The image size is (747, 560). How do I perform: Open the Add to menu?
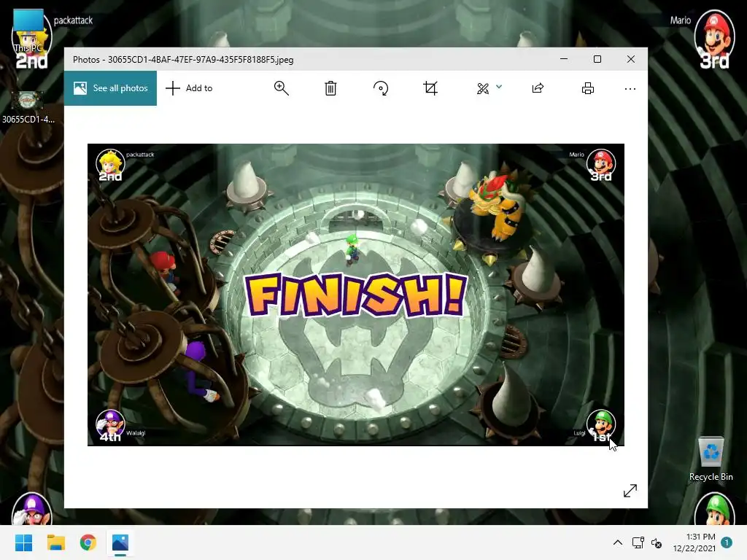[189, 88]
